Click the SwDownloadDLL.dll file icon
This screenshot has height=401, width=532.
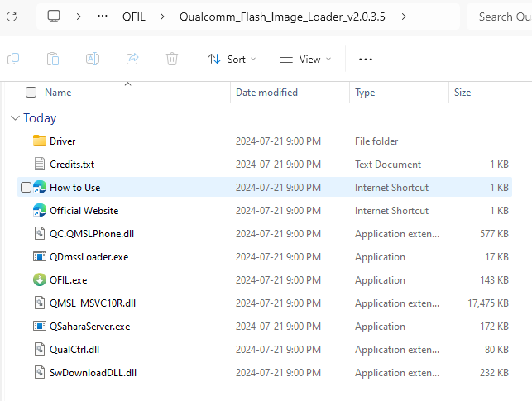[x=40, y=373]
